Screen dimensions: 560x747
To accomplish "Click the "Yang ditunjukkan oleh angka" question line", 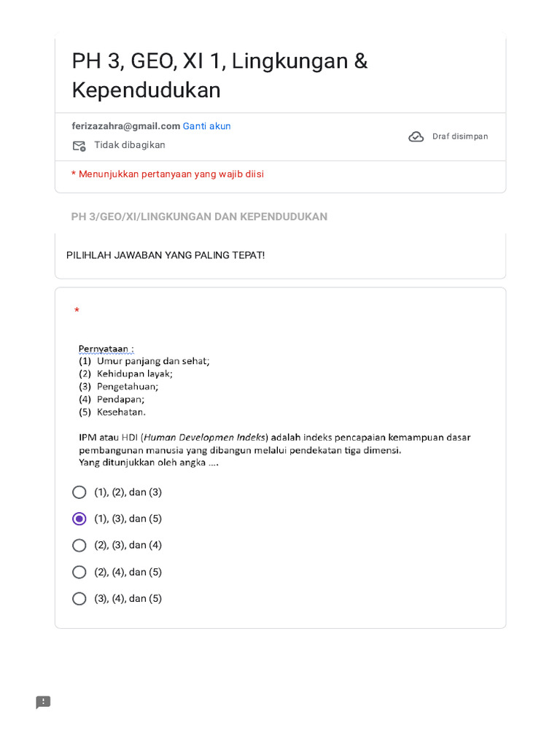I will click(x=149, y=462).
